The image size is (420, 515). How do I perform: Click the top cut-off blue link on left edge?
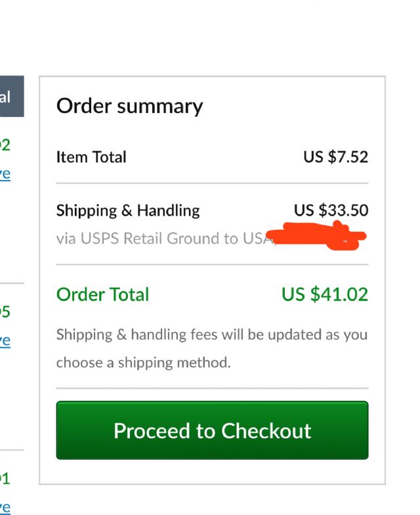tap(5, 174)
